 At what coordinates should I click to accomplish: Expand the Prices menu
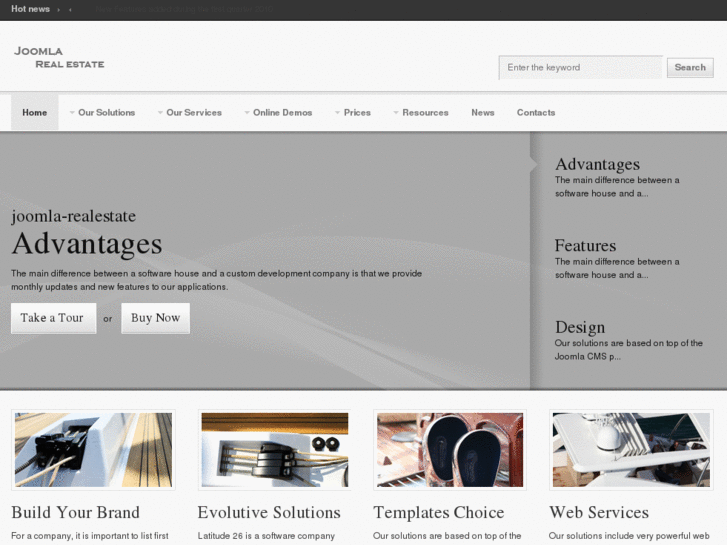click(x=353, y=112)
